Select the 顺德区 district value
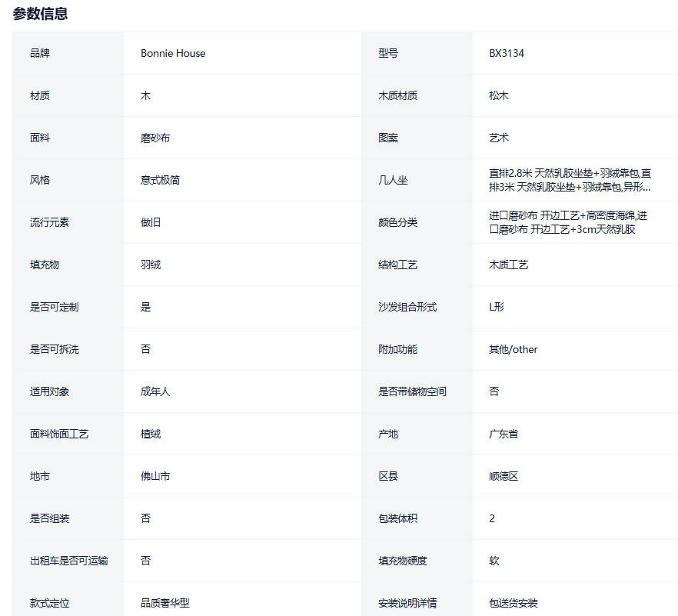This screenshot has height=616, width=678. (504, 476)
